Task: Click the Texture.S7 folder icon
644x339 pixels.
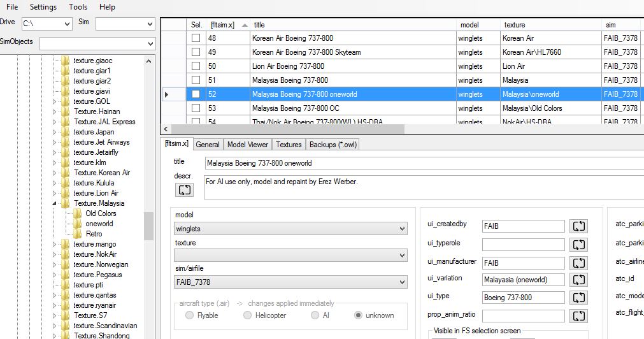Action: 66,315
